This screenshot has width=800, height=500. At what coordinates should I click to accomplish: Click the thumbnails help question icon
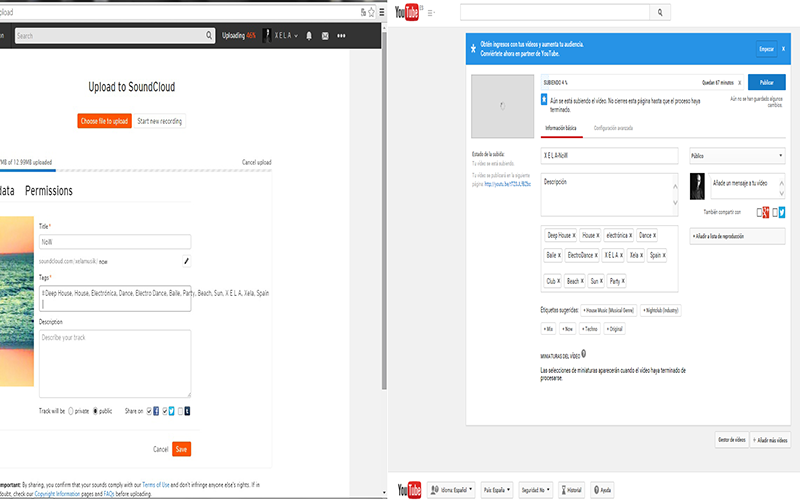point(584,354)
